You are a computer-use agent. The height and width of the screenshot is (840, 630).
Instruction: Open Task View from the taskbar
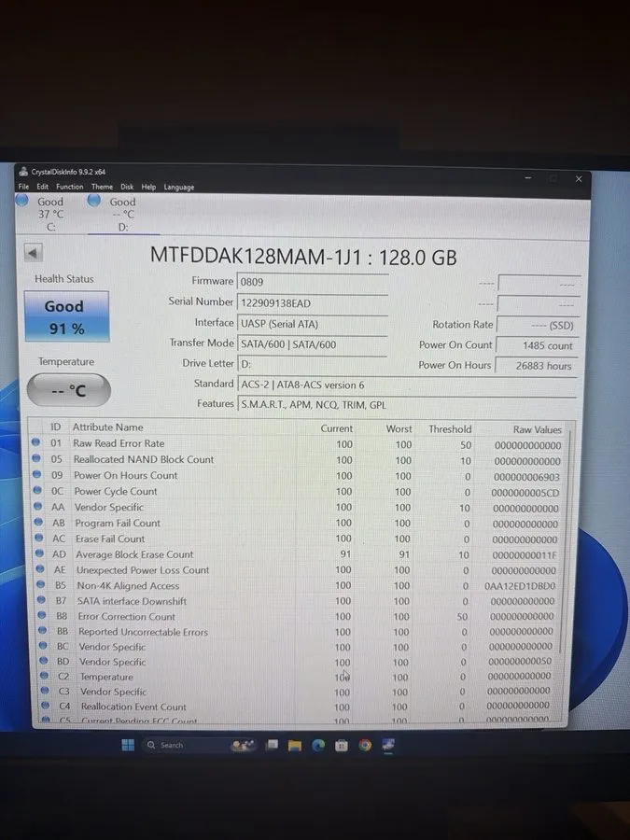coord(273,744)
